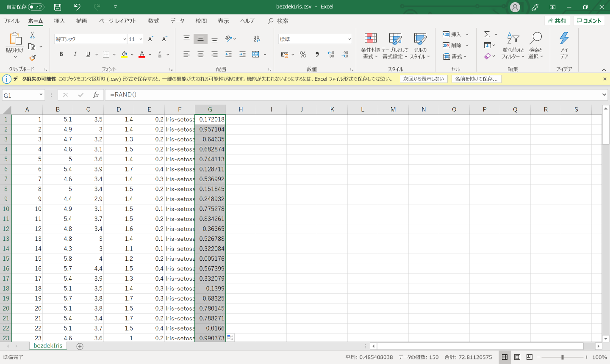
Task: Switch to Insert ribbon tab
Action: point(59,21)
